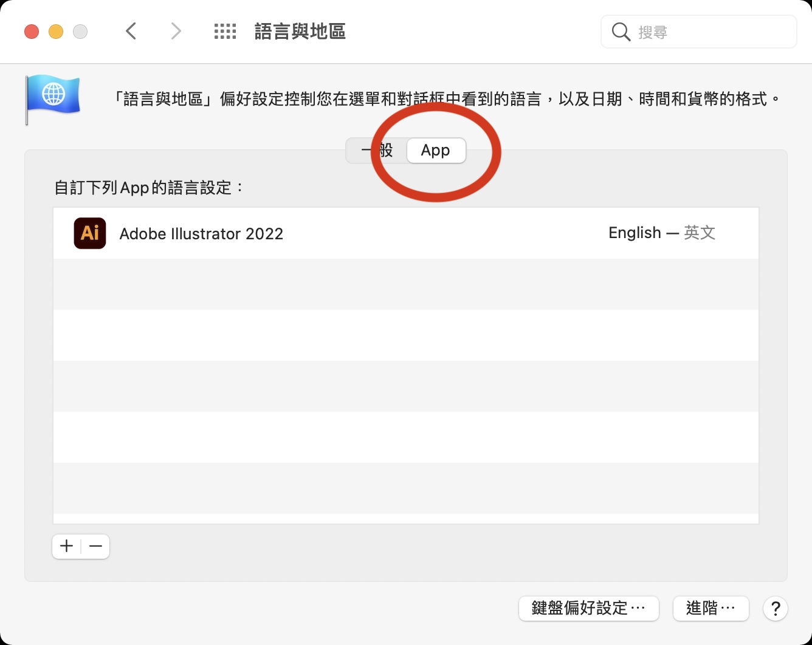Close the window with the red button
Screen dimensions: 812x645
[x=32, y=32]
